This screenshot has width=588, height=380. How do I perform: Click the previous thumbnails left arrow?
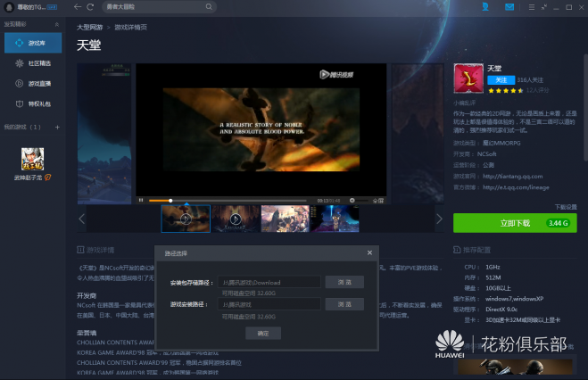[x=82, y=219]
